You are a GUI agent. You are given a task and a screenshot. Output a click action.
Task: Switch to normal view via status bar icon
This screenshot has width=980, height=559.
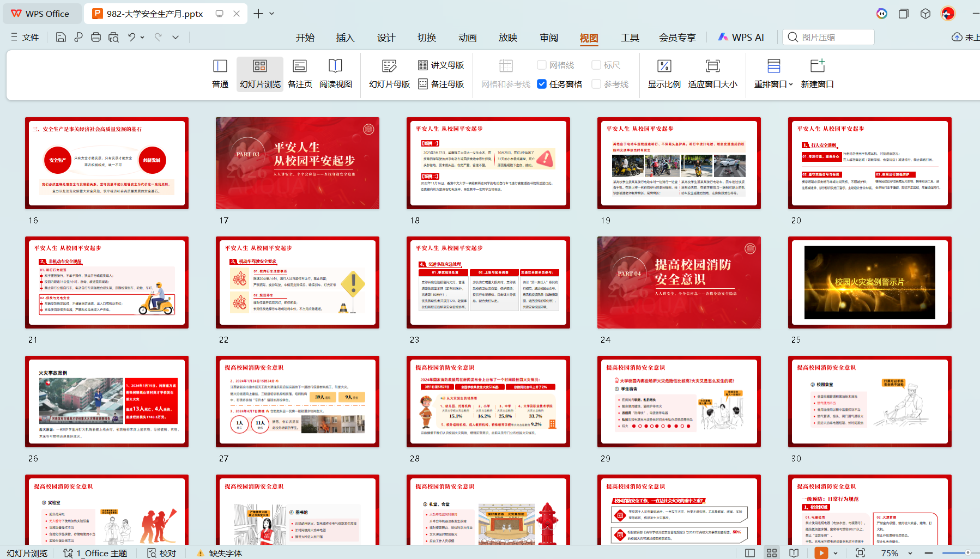(750, 553)
